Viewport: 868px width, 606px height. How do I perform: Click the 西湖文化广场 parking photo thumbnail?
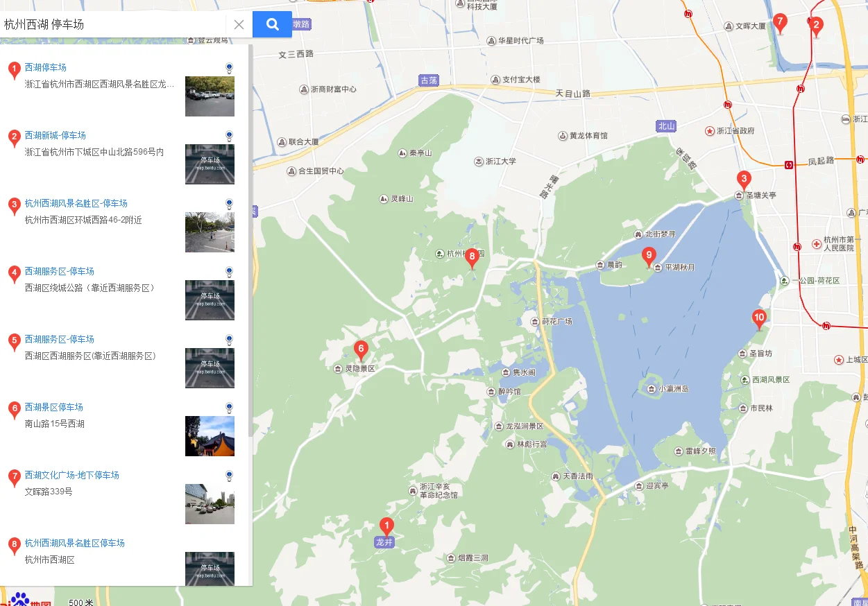point(210,504)
